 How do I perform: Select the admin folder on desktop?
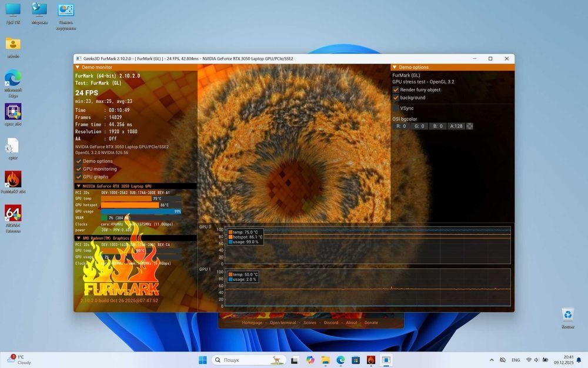pos(13,47)
